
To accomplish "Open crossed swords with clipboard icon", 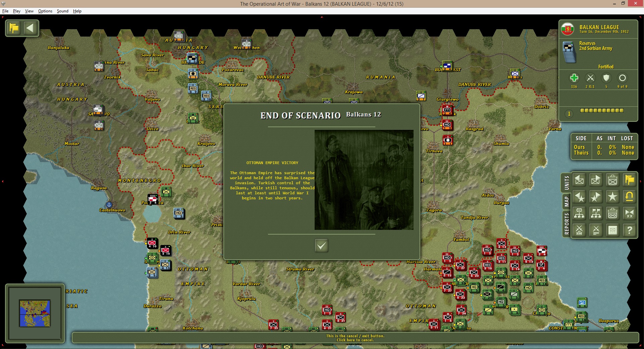I will [579, 230].
